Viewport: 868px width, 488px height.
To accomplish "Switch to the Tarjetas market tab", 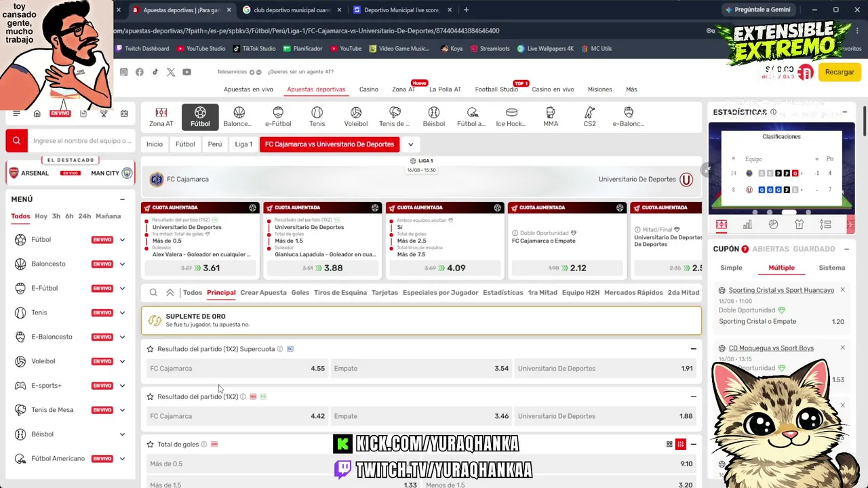I will point(384,293).
